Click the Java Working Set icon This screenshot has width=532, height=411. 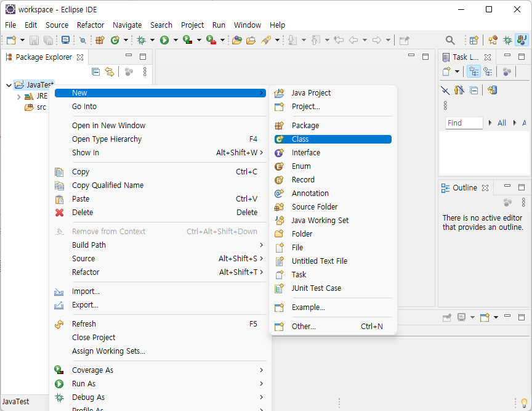pos(279,221)
